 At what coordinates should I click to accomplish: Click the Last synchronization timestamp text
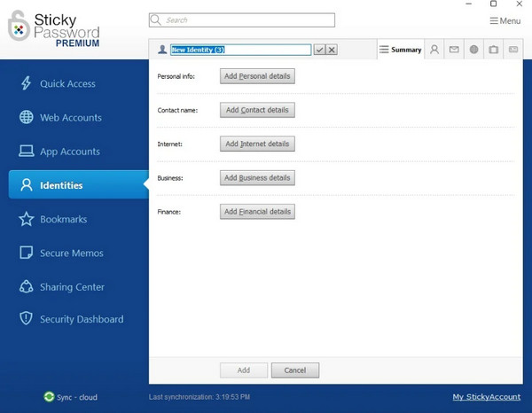pyautogui.click(x=199, y=397)
